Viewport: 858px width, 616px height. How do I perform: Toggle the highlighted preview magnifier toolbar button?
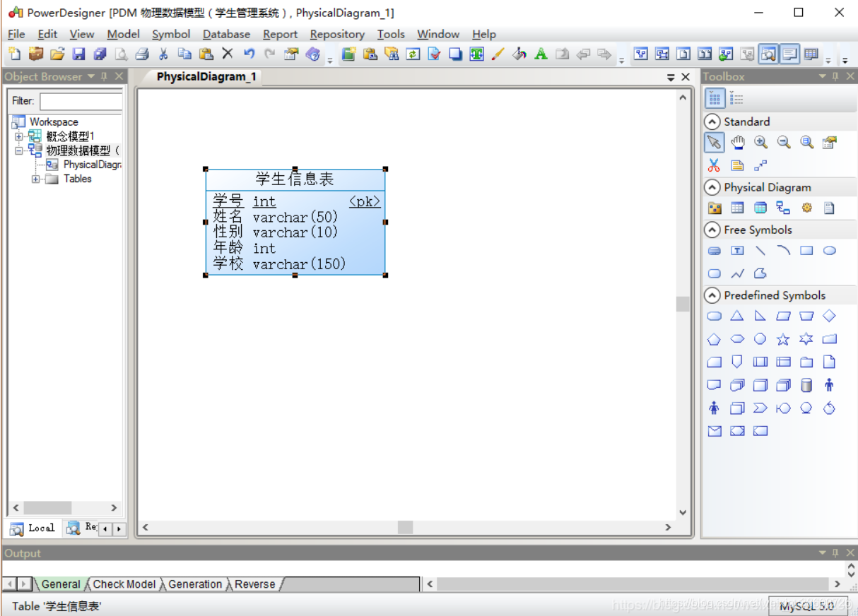pos(768,54)
